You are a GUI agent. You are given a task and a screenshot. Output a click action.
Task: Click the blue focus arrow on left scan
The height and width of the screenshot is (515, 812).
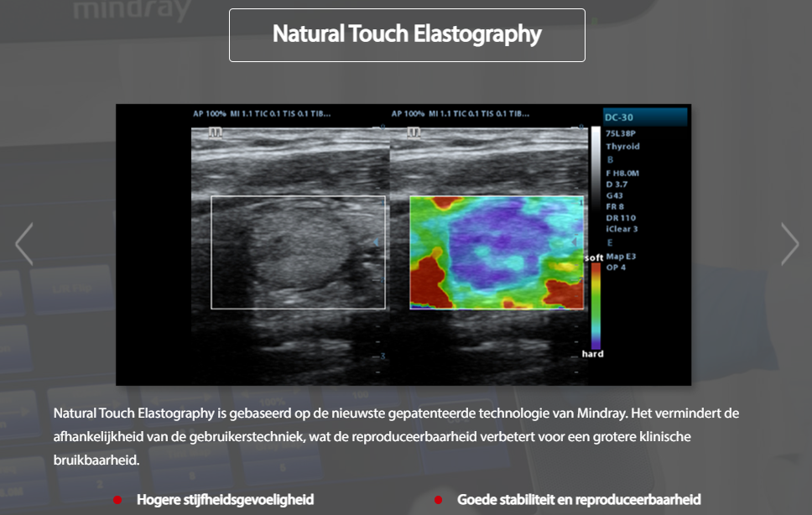377,242
